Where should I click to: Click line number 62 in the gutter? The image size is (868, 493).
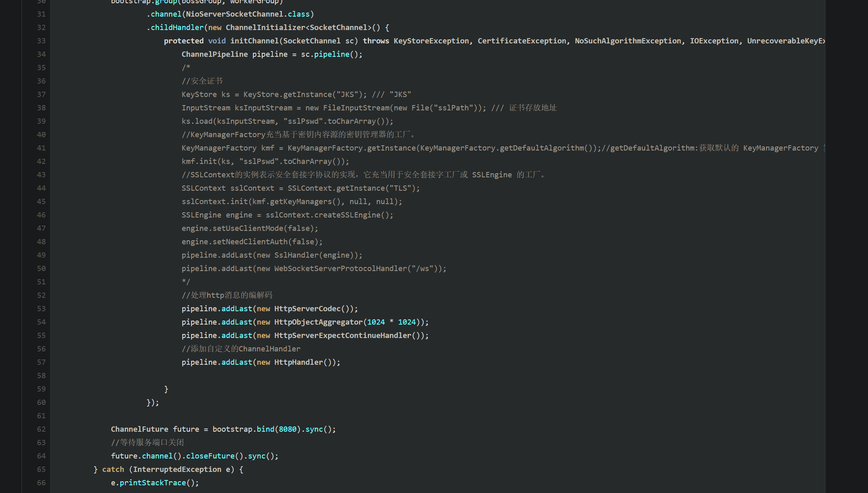pos(41,429)
